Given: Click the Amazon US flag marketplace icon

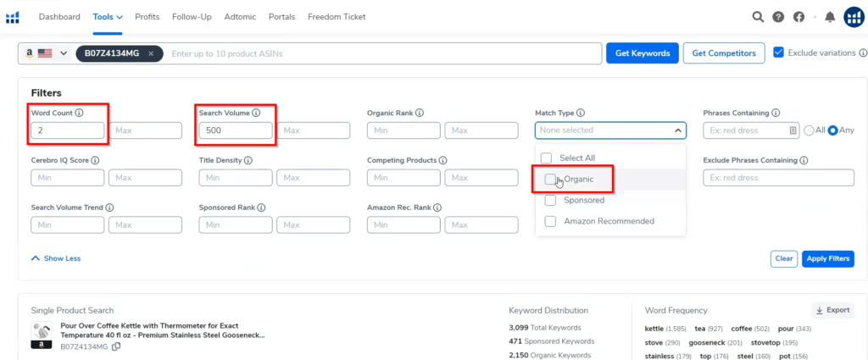Looking at the screenshot, I should point(45,53).
